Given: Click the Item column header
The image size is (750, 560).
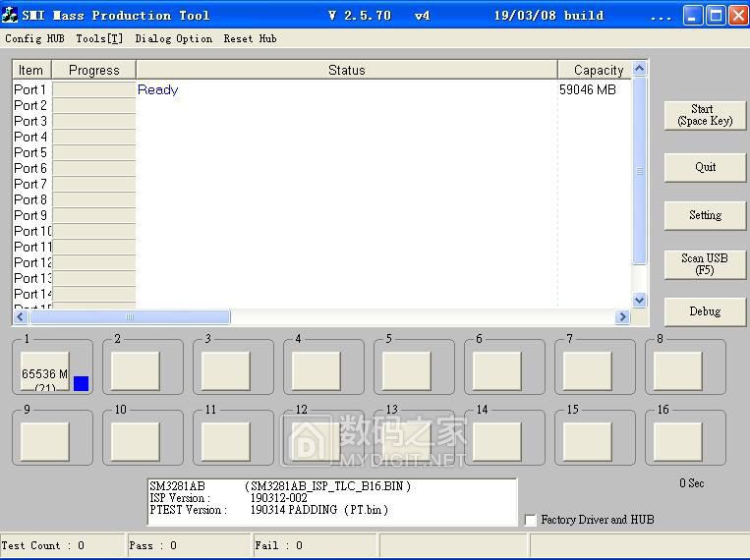Looking at the screenshot, I should [31, 70].
